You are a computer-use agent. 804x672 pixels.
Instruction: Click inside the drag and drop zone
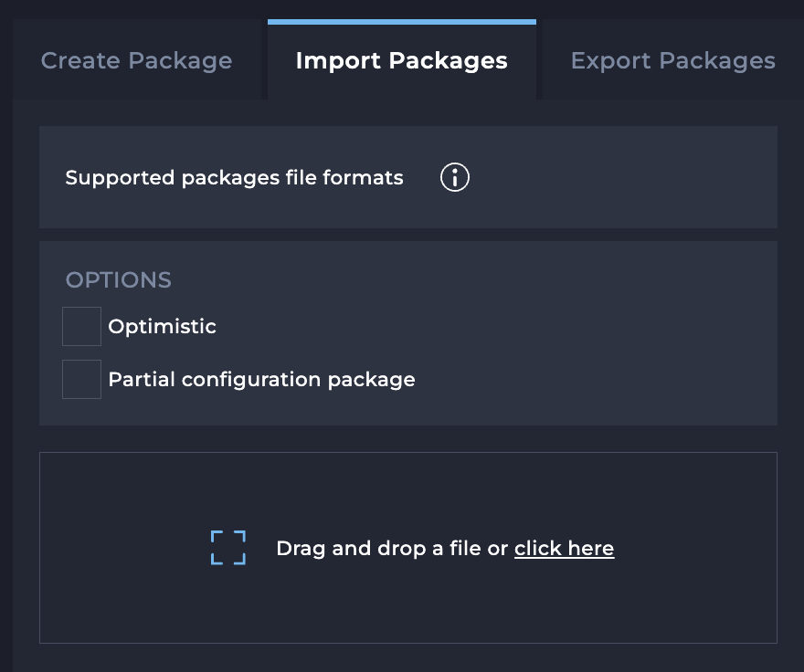click(408, 548)
